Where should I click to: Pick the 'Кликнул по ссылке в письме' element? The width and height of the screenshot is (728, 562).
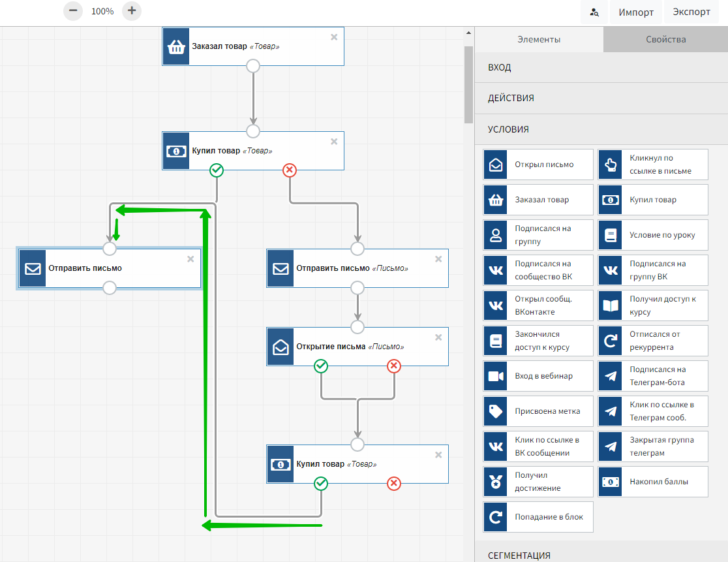[x=653, y=164]
